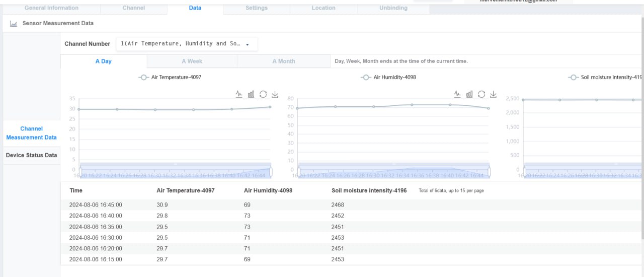Toggle Air Temperature-4097 legend series
The width and height of the screenshot is (644, 277).
point(170,78)
